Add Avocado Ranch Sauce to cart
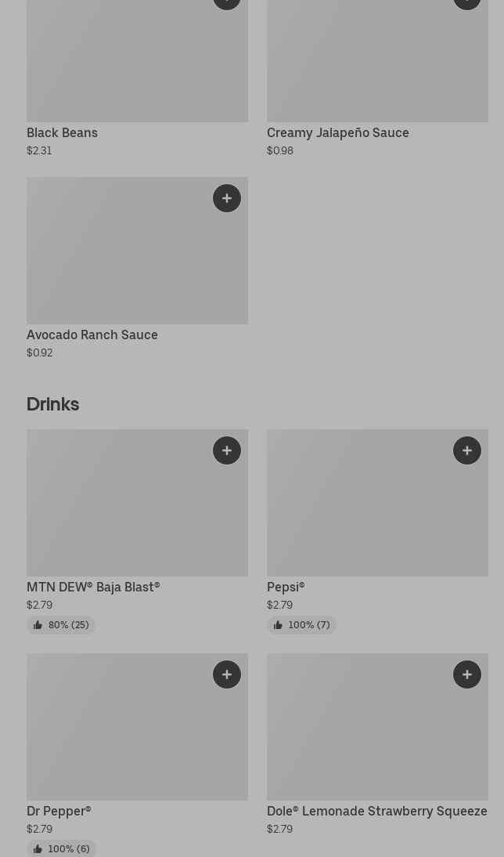 click(227, 198)
